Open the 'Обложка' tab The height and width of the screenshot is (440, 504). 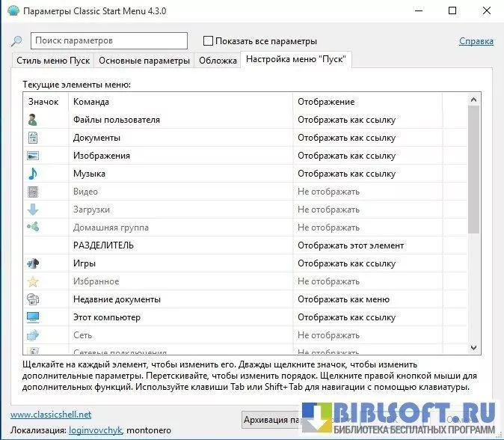pyautogui.click(x=218, y=61)
